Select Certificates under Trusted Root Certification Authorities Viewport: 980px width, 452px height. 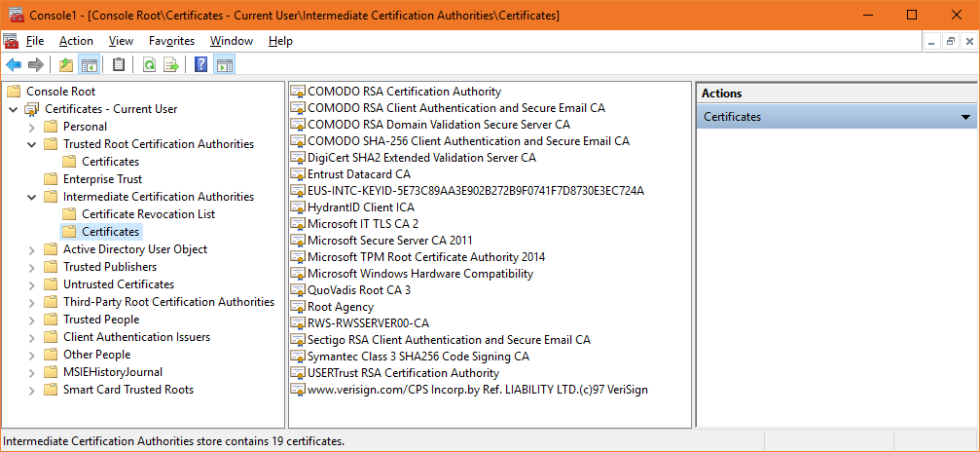pos(111,162)
